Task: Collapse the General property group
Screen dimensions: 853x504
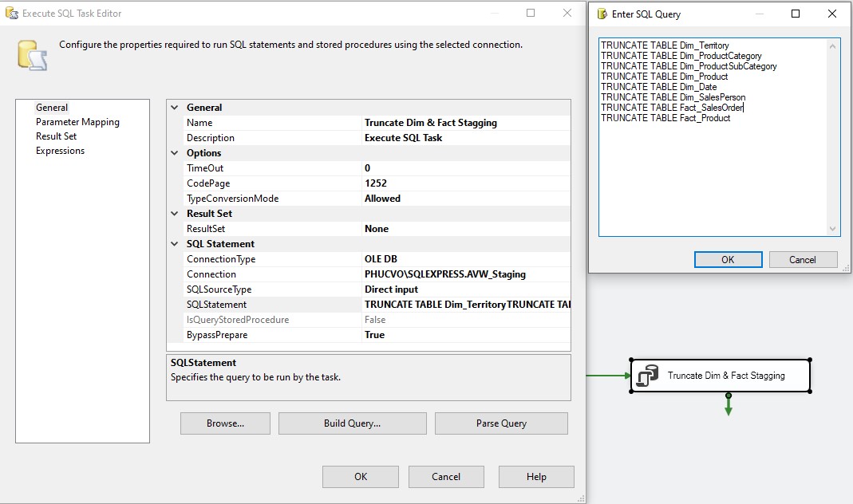Action: pyautogui.click(x=175, y=108)
